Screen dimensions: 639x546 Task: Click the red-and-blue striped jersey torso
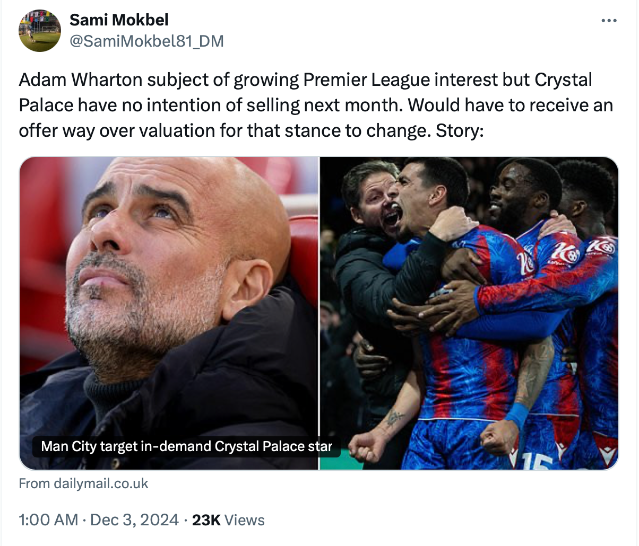[458, 370]
